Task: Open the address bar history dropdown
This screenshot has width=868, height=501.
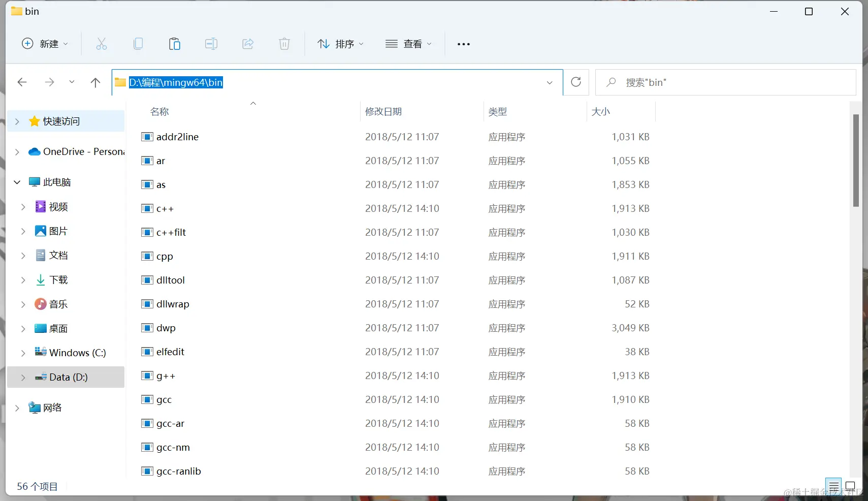Action: (x=549, y=82)
